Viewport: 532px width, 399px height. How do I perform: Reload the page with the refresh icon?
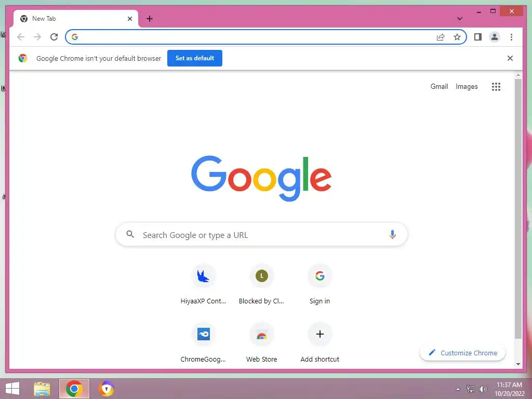54,37
